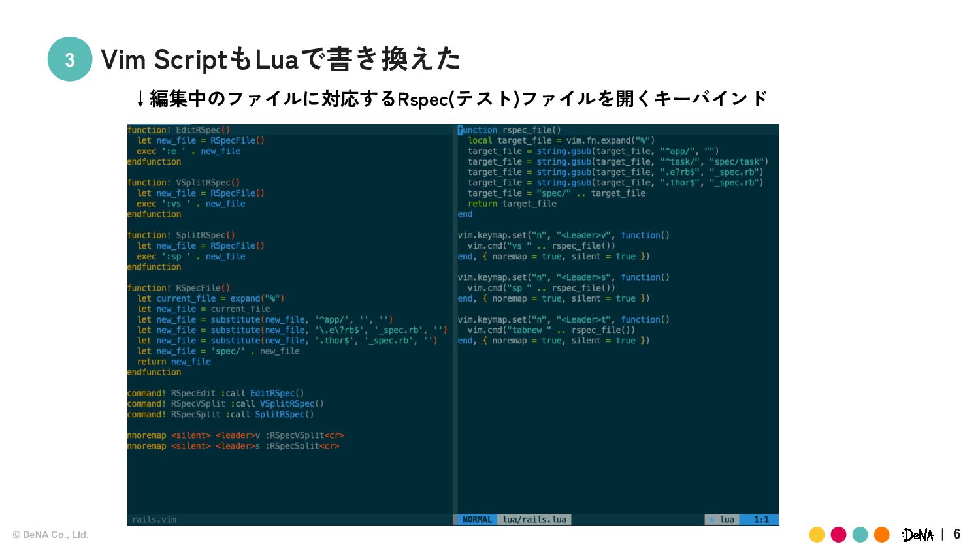
Task: Click 'function! VSplitRSpec()' line
Action: point(184,183)
